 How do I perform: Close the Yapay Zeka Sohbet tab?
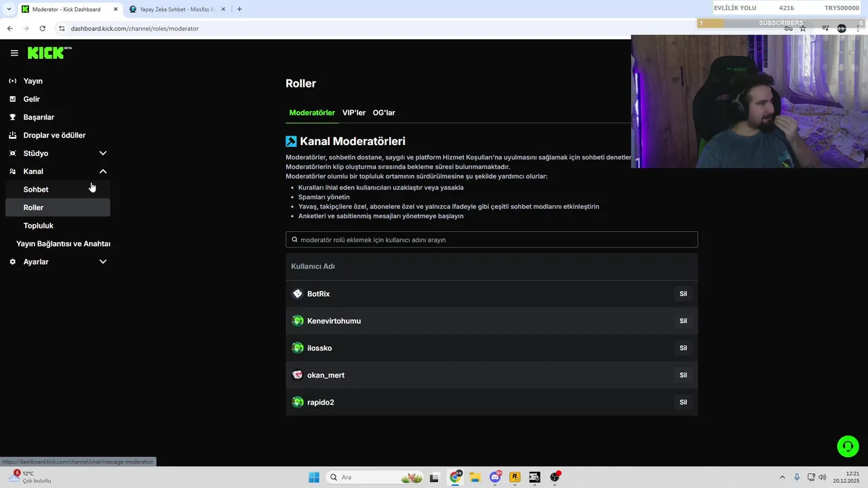pyautogui.click(x=223, y=9)
